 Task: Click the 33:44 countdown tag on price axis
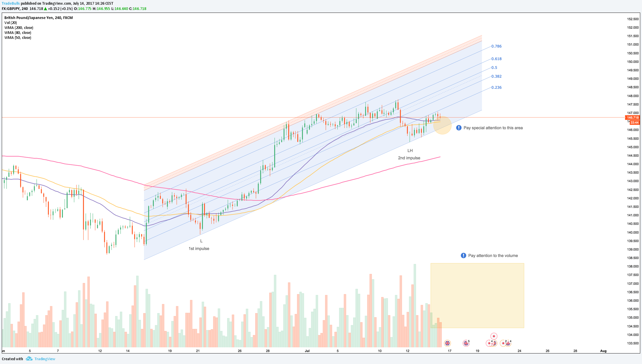click(x=634, y=123)
